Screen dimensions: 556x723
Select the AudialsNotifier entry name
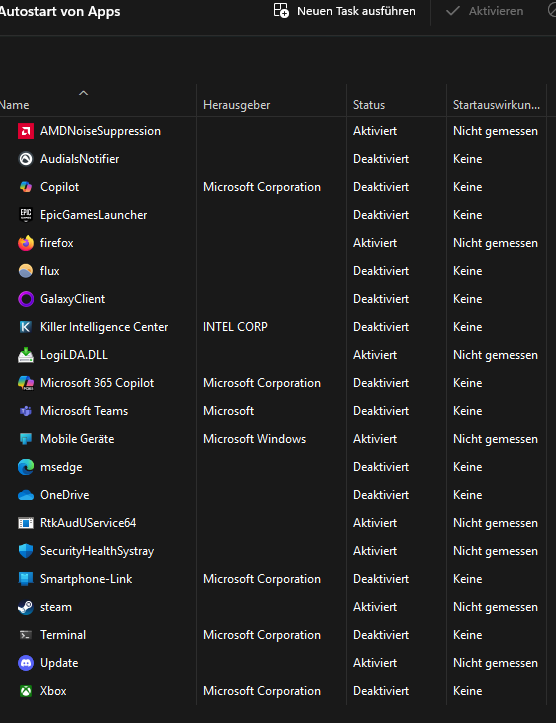click(x=79, y=159)
